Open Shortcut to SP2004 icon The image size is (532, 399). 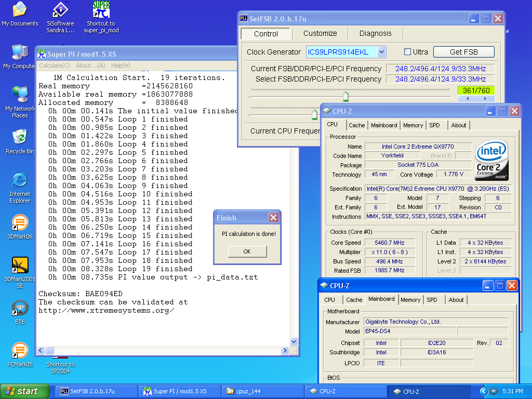pyautogui.click(x=60, y=365)
